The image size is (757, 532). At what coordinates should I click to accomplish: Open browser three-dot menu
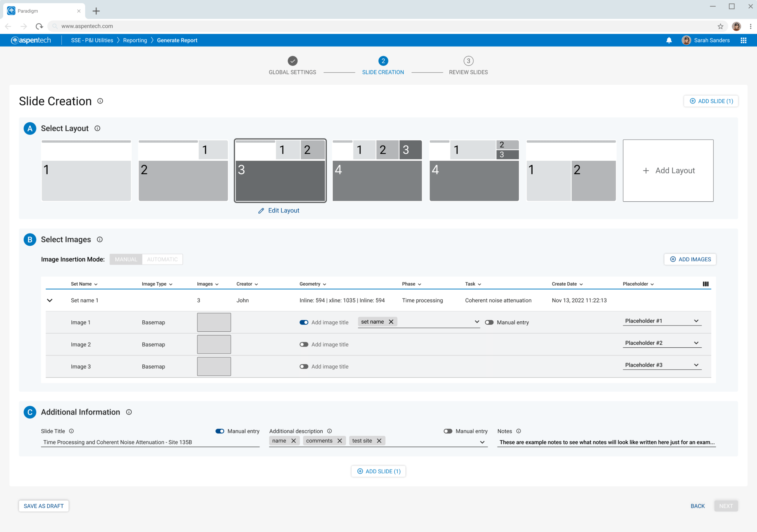click(750, 26)
